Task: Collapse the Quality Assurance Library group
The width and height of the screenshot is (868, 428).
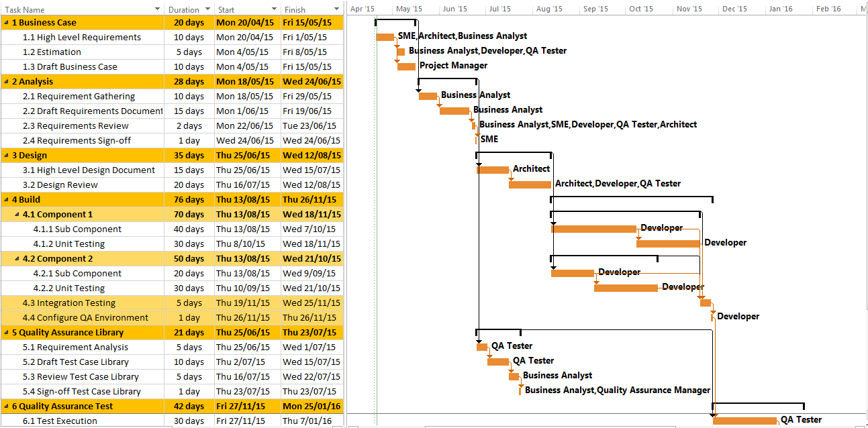Action: pos(5,332)
